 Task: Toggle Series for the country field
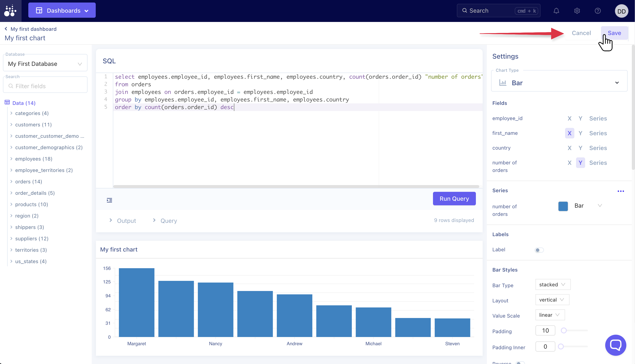point(598,148)
